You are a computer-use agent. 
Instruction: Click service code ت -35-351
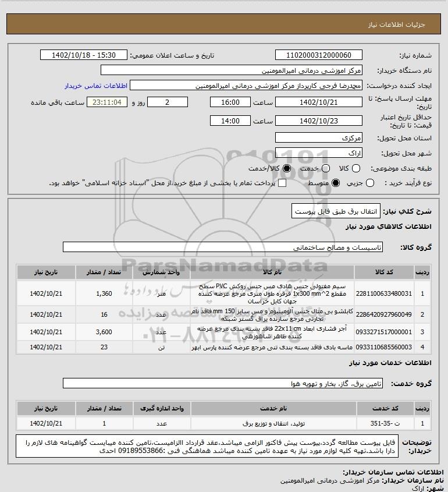385,423
